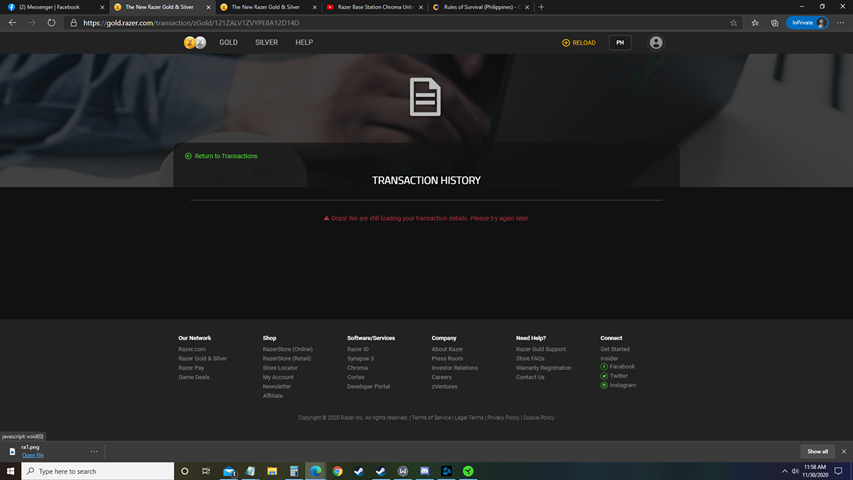Open Discord in taskbar
Viewport: 853px width, 480px height.
(x=424, y=471)
